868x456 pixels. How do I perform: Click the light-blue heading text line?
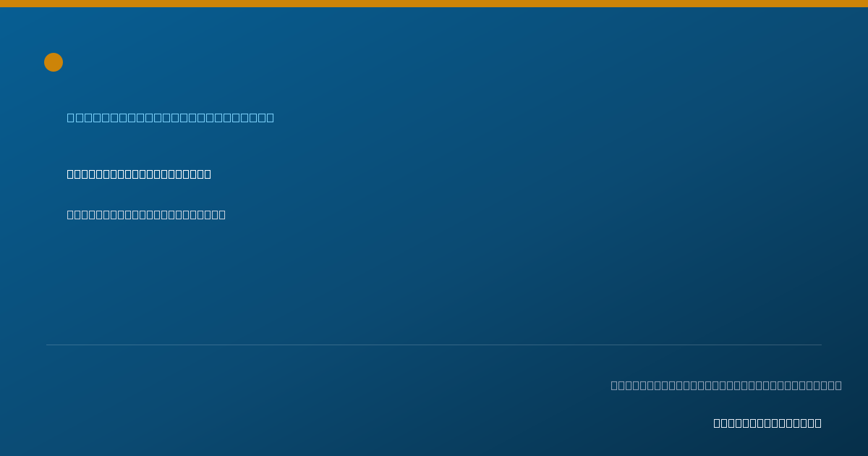tap(171, 117)
